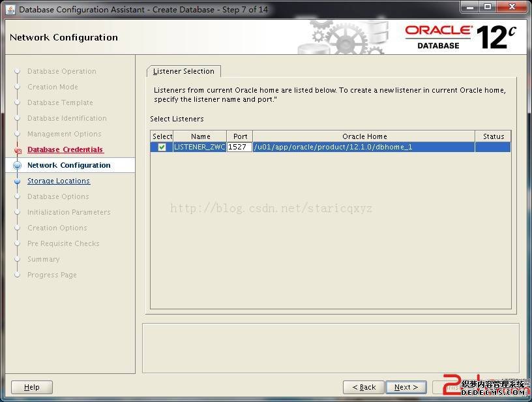Go to Database Credentials step
This screenshot has height=402, width=532.
[65, 150]
